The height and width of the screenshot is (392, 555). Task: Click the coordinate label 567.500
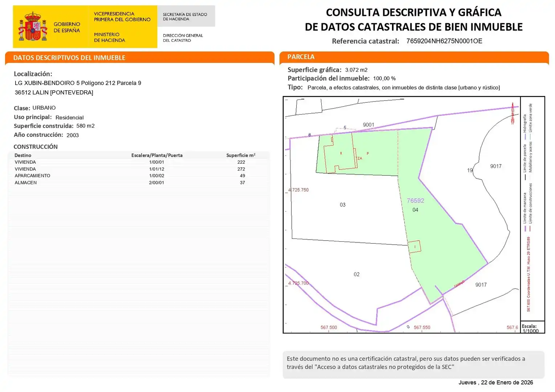[x=329, y=327]
